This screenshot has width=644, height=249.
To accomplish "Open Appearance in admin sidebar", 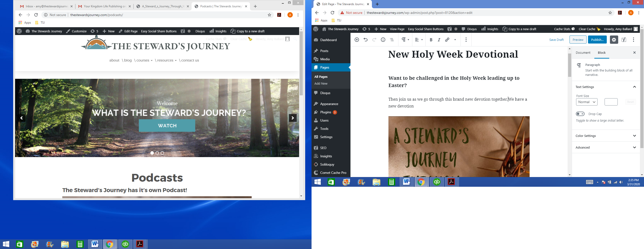I will (x=329, y=104).
